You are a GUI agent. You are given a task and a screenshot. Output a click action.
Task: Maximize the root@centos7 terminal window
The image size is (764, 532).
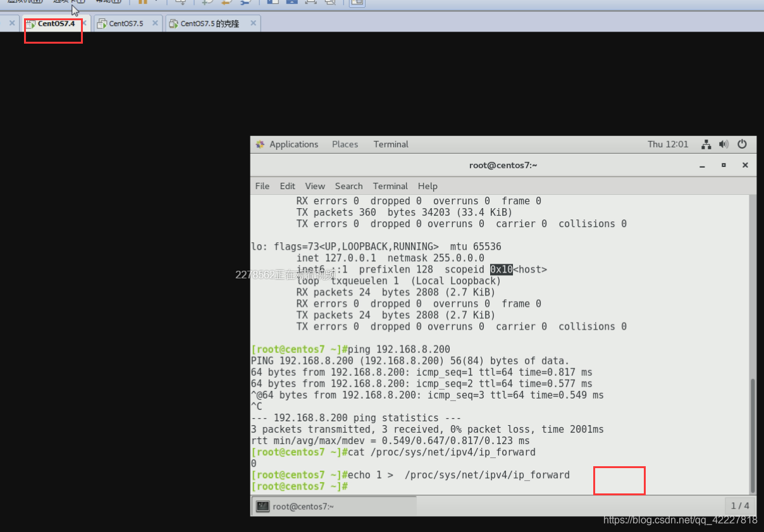click(724, 165)
